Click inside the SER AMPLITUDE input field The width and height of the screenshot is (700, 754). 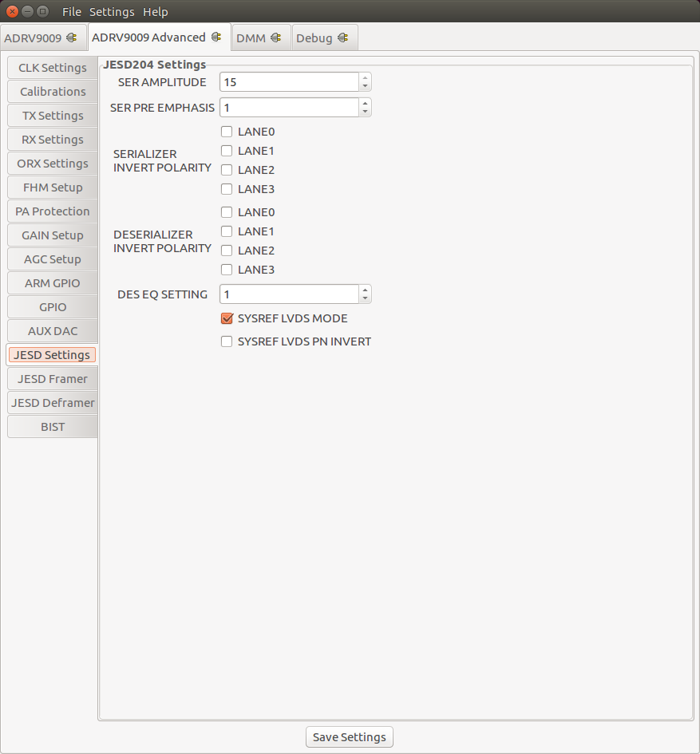[287, 81]
